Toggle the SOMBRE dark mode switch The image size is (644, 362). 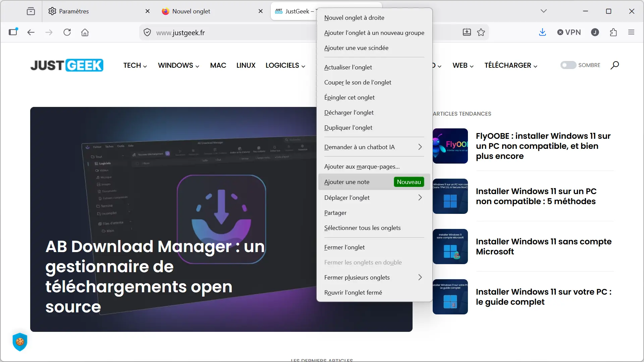tap(568, 65)
